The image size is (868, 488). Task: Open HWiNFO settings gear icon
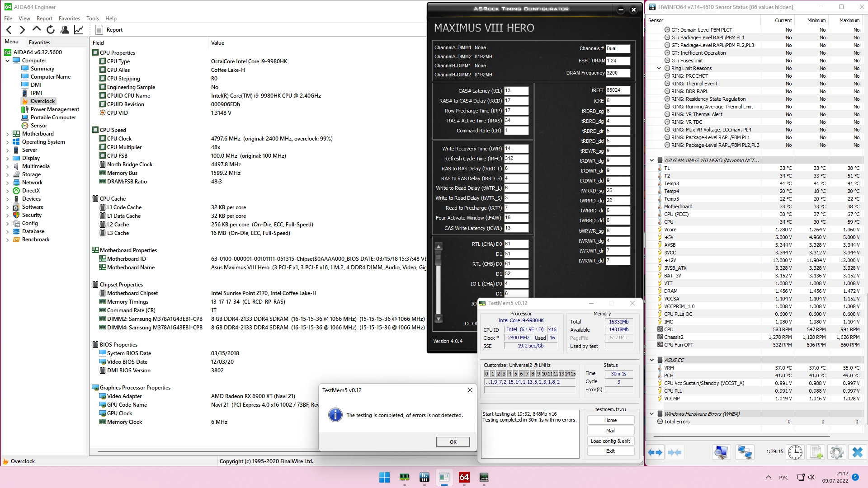[x=837, y=452]
